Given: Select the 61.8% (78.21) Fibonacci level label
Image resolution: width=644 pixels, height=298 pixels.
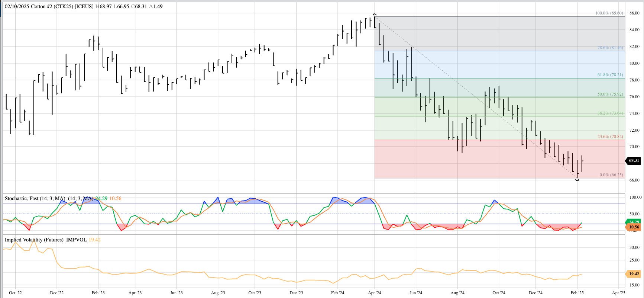Looking at the screenshot, I should [610, 75].
